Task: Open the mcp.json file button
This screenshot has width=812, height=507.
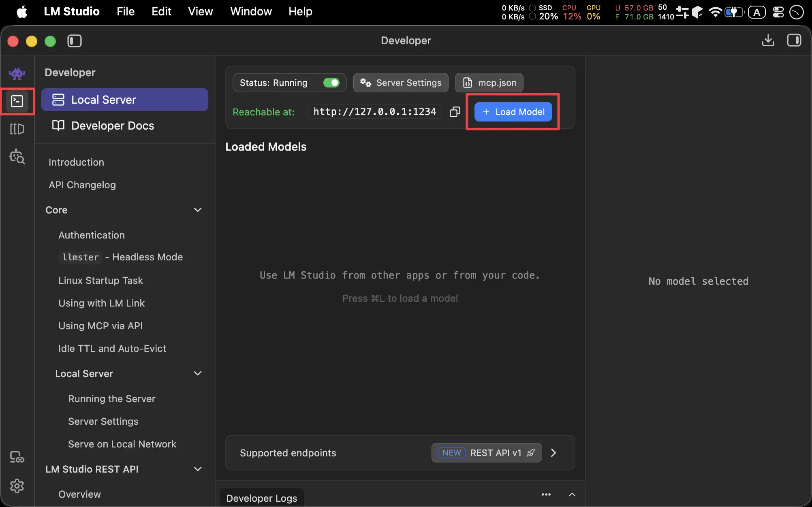Action: click(x=489, y=83)
